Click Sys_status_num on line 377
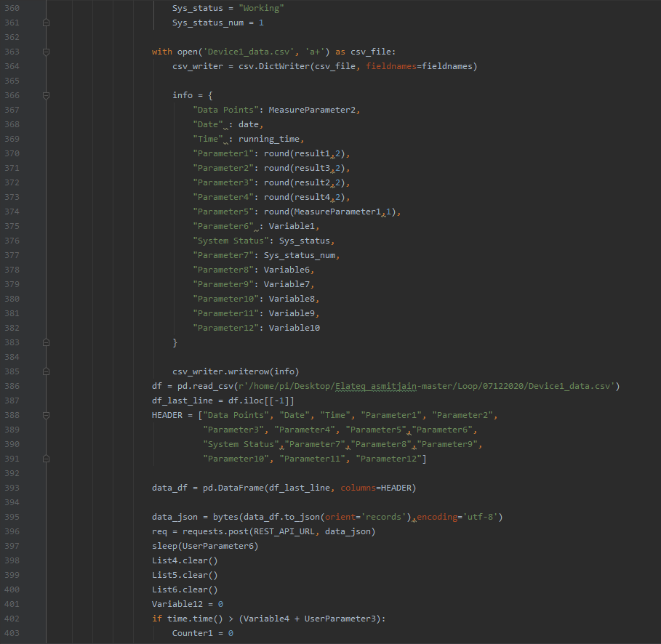 tap(300, 255)
